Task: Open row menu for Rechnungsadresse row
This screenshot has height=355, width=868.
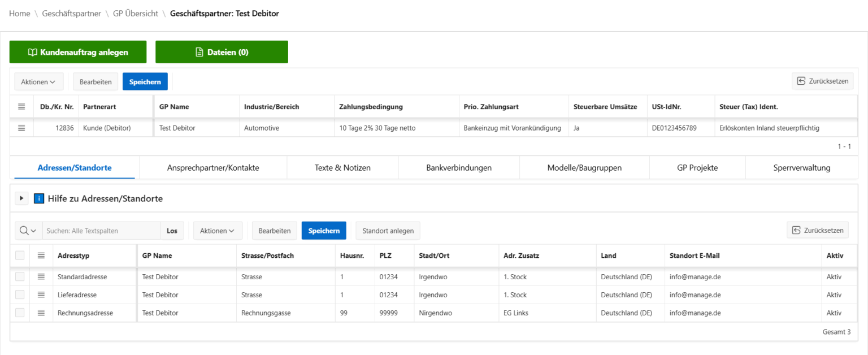Action: pos(41,313)
